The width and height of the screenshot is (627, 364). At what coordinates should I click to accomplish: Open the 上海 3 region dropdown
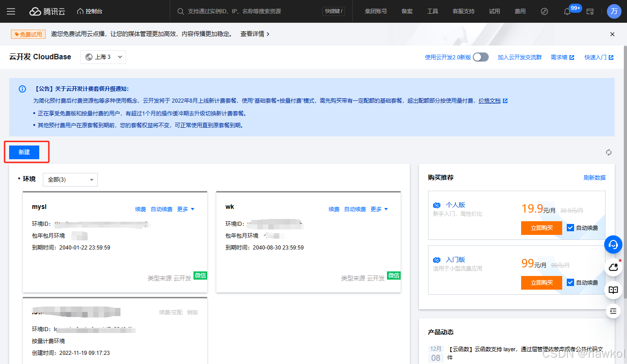(103, 57)
